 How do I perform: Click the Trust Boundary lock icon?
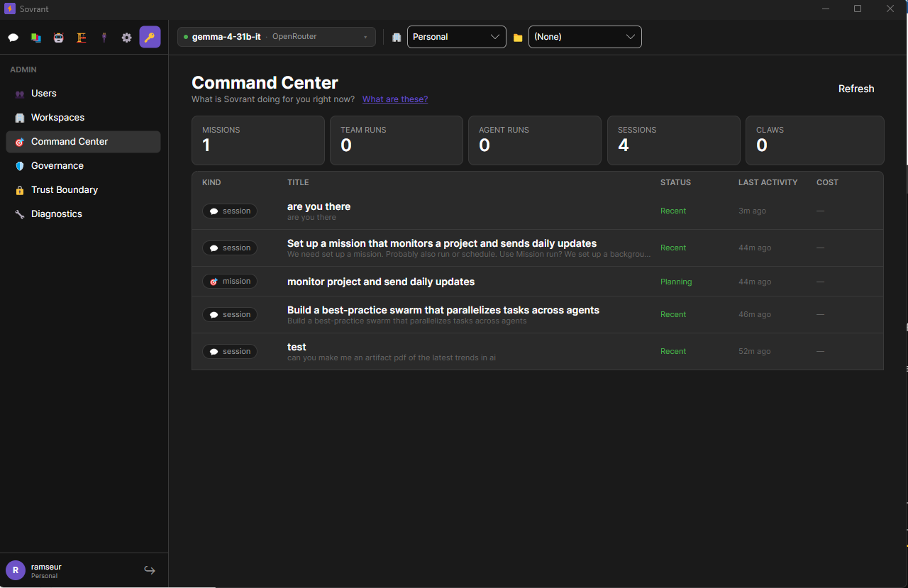[x=19, y=190]
